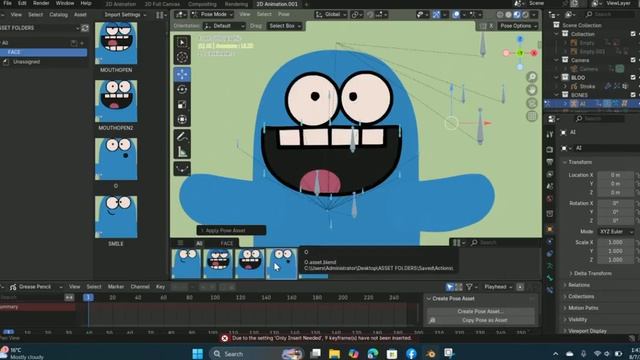This screenshot has height=360, width=640.
Task: Click the zoom magnifier viewport navigation icon
Action: [531, 77]
